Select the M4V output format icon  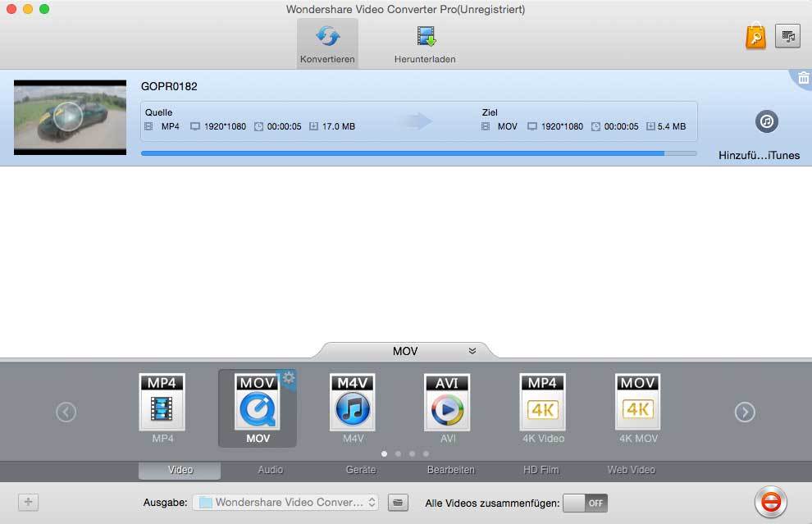pos(352,403)
